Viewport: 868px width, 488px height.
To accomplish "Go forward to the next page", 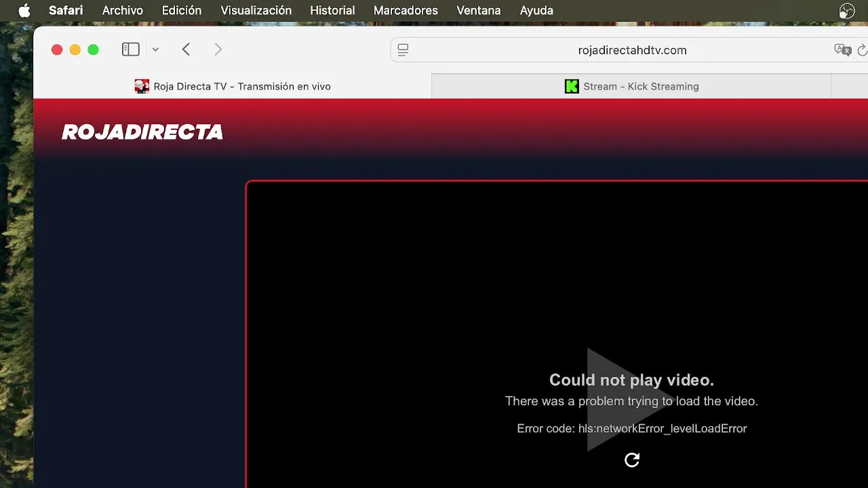I will (218, 49).
